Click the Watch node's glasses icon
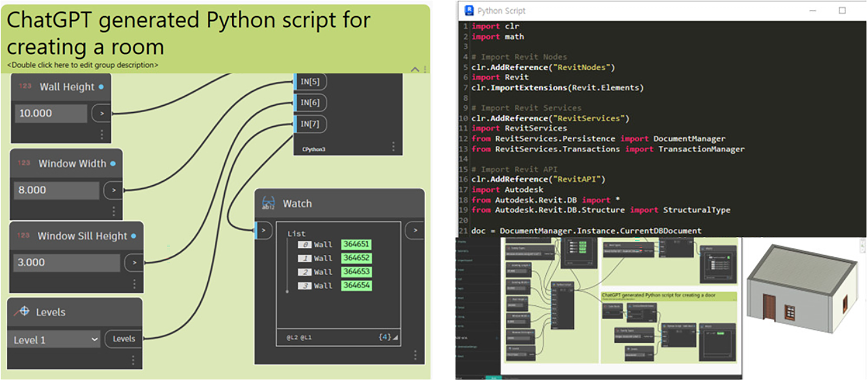Viewport: 868px width, 381px height. pos(268,203)
